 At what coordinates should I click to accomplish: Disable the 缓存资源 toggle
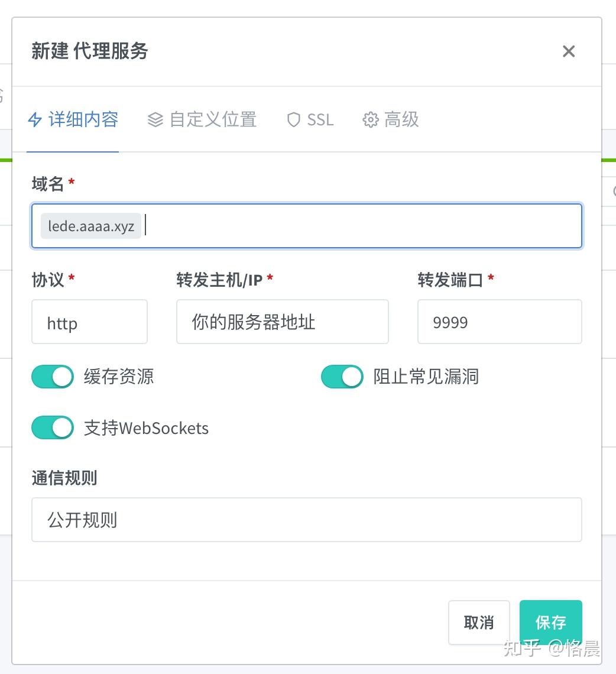click(52, 376)
